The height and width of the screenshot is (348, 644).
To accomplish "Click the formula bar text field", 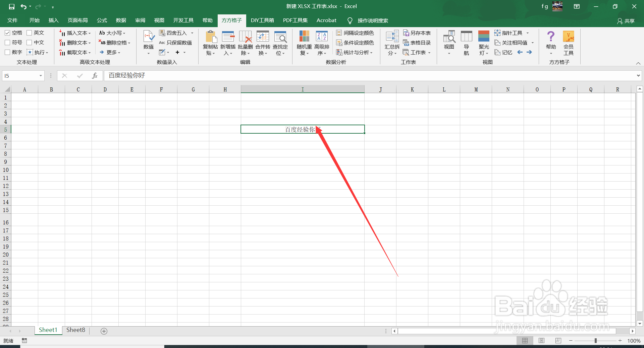I will (x=370, y=76).
